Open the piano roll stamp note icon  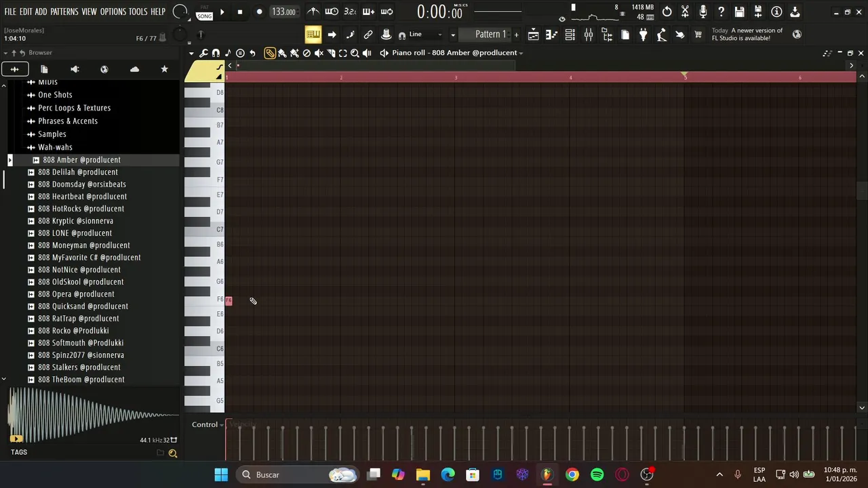[228, 53]
